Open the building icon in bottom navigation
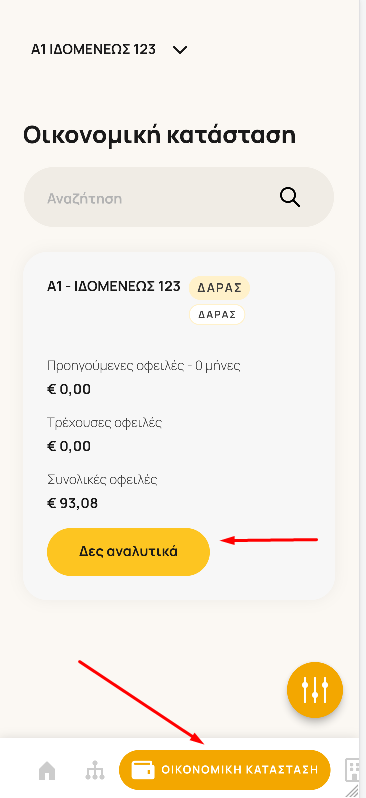The height and width of the screenshot is (798, 366). tap(352, 770)
